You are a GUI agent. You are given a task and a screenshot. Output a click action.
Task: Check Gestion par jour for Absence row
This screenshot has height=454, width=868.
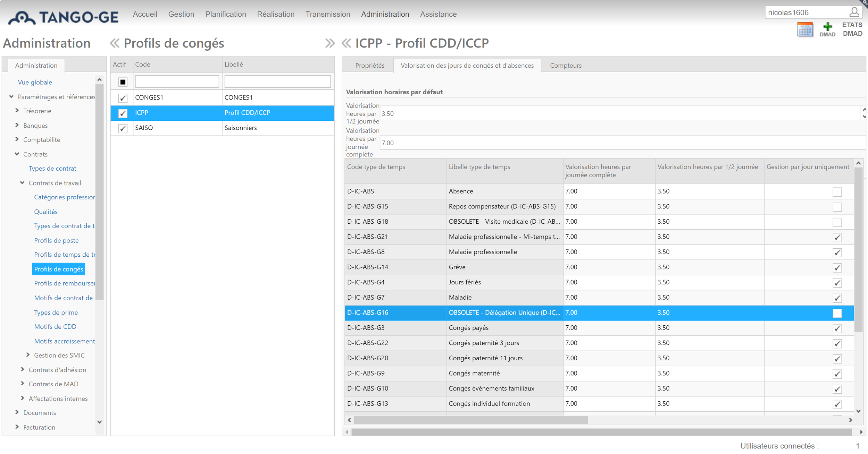(837, 192)
